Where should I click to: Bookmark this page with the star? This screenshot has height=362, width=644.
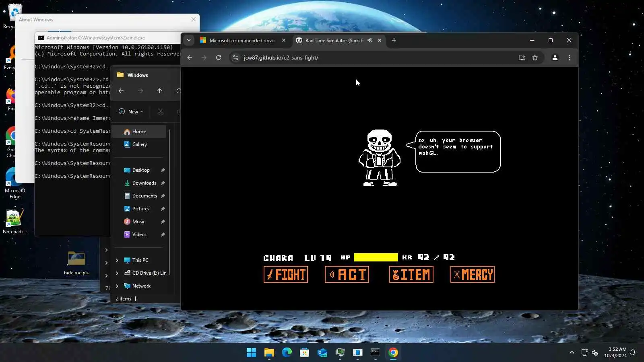click(535, 58)
